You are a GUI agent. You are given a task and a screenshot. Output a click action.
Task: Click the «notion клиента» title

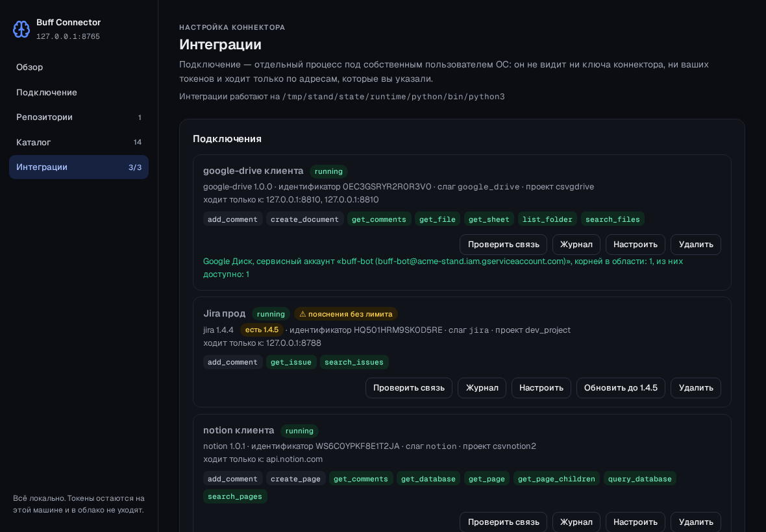(239, 431)
